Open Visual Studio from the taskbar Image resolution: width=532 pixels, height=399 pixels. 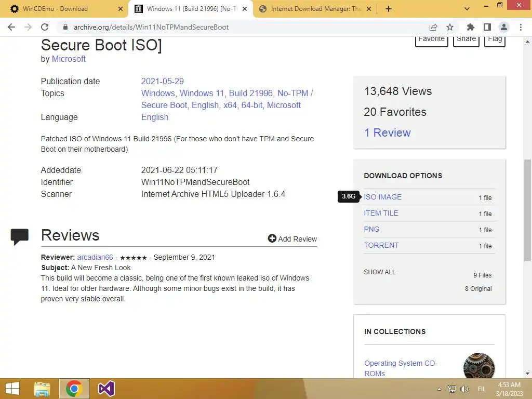[x=106, y=389]
